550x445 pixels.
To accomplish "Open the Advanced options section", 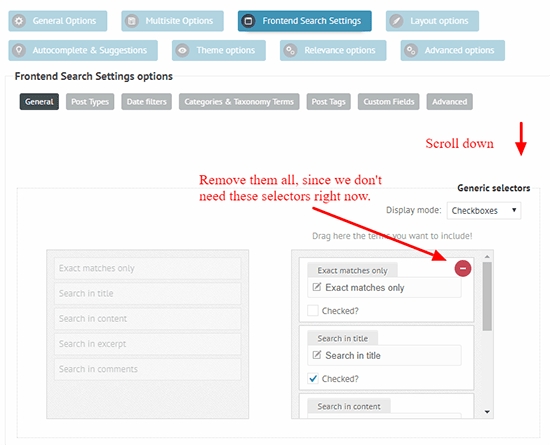I will pos(452,50).
